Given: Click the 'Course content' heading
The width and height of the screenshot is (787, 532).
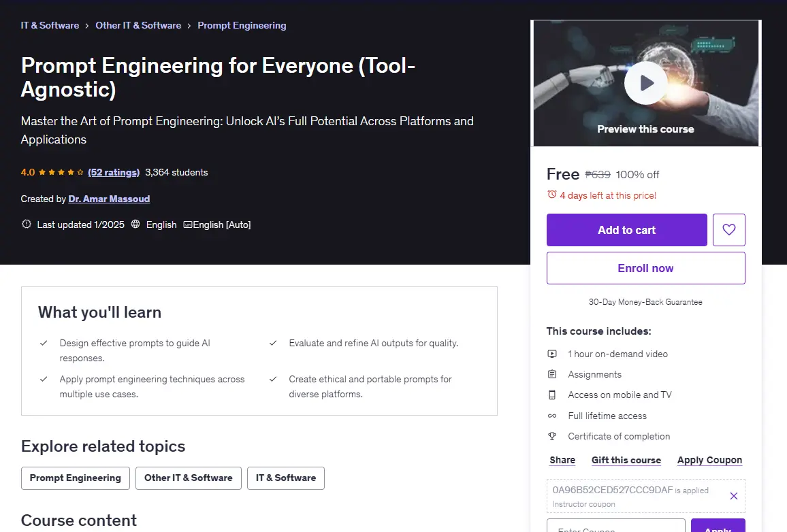Looking at the screenshot, I should 79,520.
